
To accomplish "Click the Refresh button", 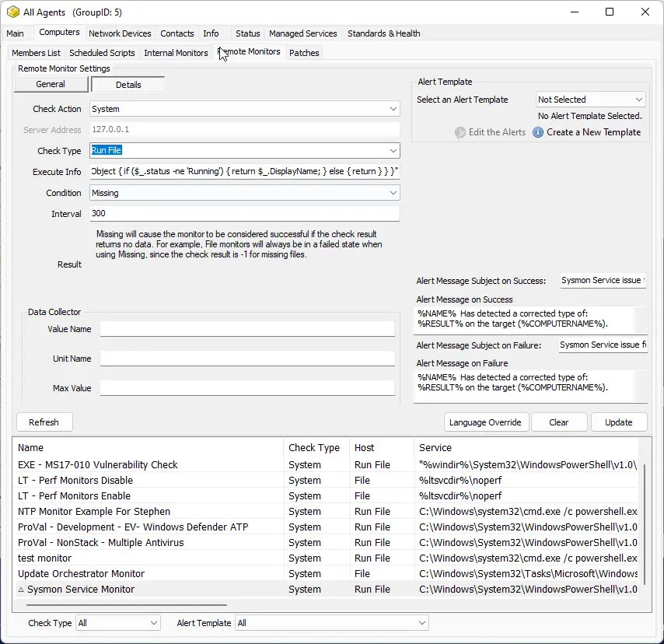I will click(44, 422).
